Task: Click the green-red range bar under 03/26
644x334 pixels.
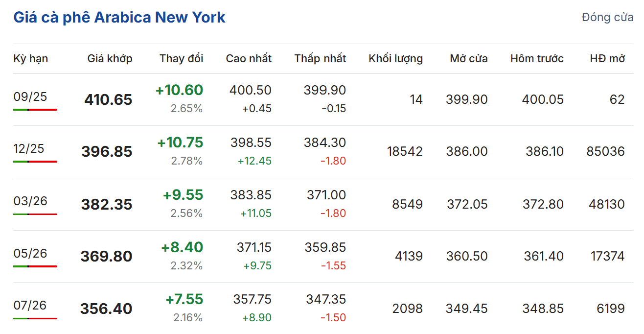Action: coord(35,214)
